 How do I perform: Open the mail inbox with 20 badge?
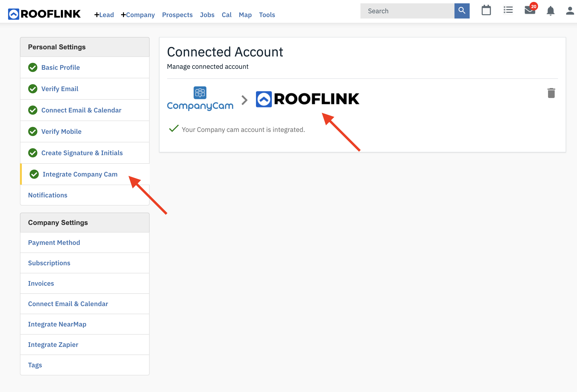point(530,9)
